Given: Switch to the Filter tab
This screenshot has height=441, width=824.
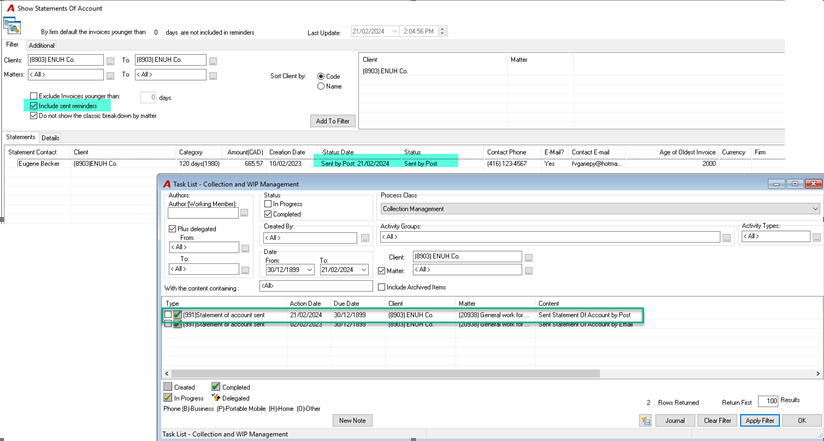Looking at the screenshot, I should click(x=13, y=45).
